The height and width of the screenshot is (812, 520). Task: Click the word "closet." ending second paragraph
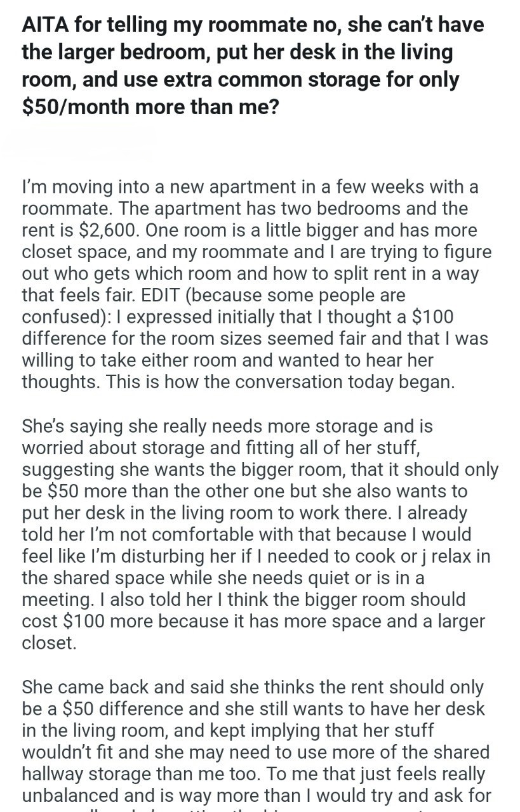coord(49,643)
